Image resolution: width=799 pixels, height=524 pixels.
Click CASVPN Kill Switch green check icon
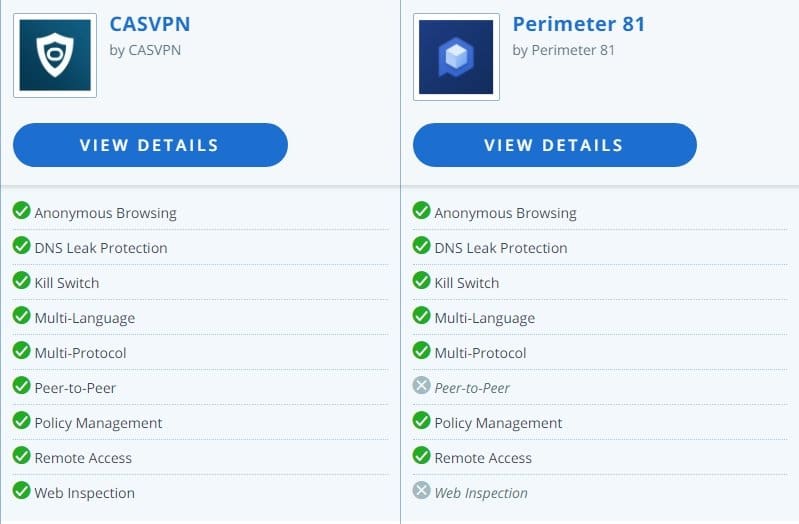(x=21, y=281)
